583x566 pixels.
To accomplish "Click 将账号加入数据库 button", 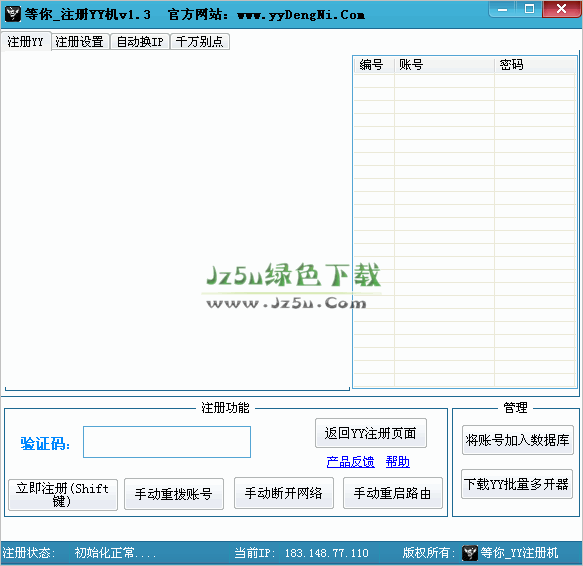I will coord(518,440).
